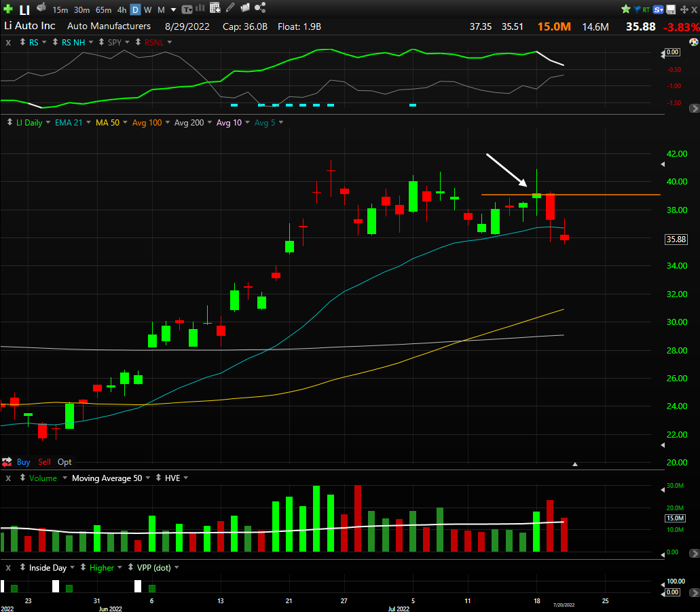Expand the EMA 21 dropdown
The width and height of the screenshot is (700, 612).
(x=88, y=122)
